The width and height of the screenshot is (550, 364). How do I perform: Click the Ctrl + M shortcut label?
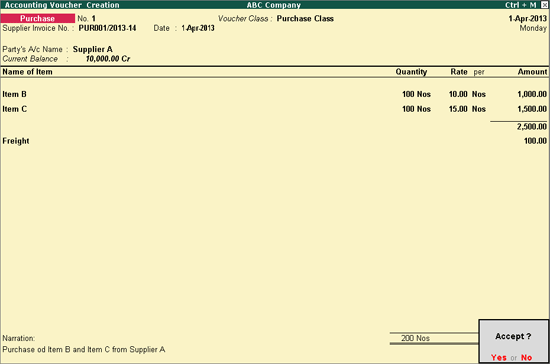click(521, 5)
